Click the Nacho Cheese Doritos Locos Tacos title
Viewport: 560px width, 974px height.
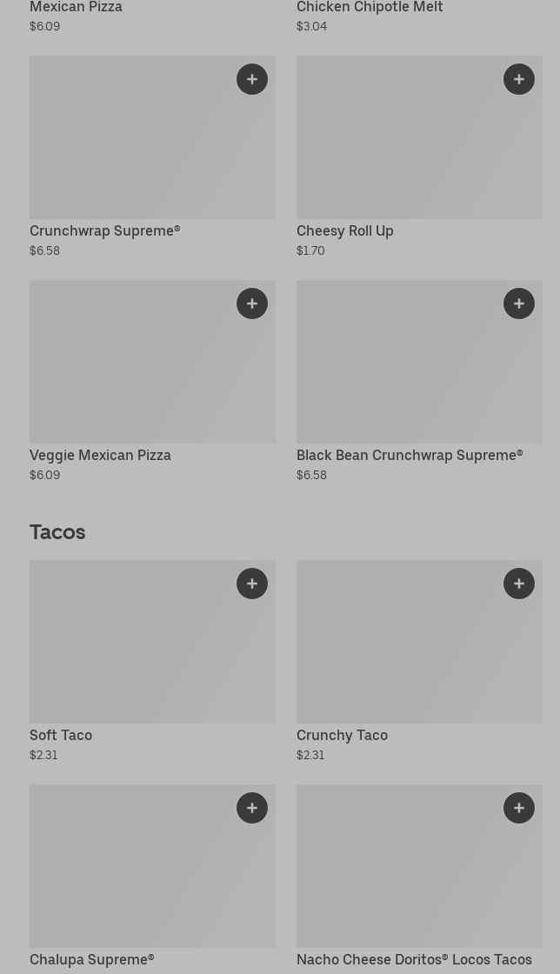pos(414,959)
